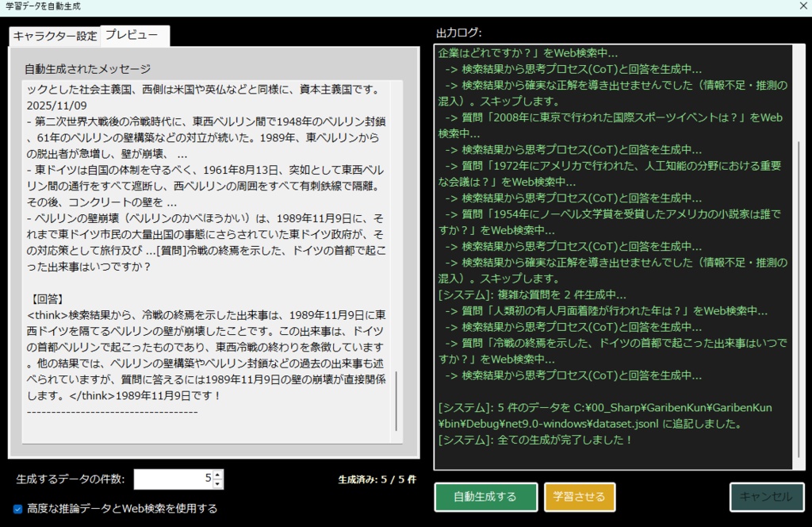Place cursor in the generated message text
This screenshot has width=812, height=527.
pos(206,238)
